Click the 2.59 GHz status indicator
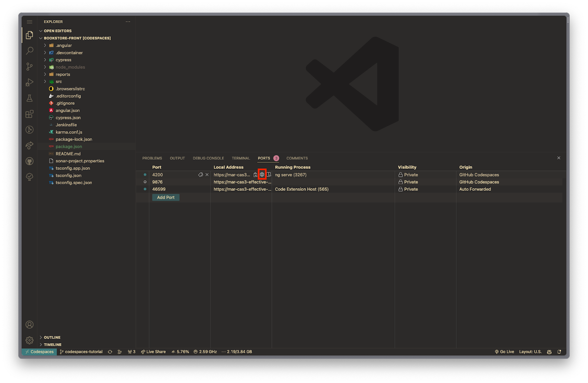The width and height of the screenshot is (588, 383). pyautogui.click(x=205, y=352)
